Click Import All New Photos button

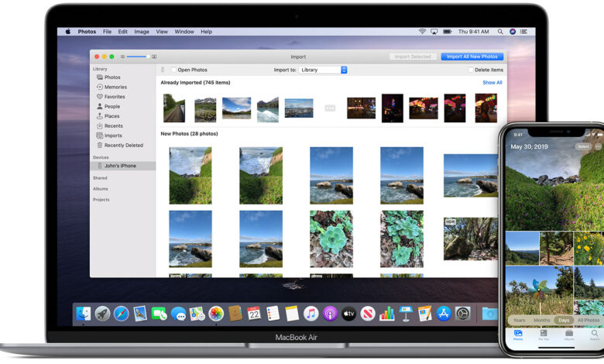pos(472,57)
